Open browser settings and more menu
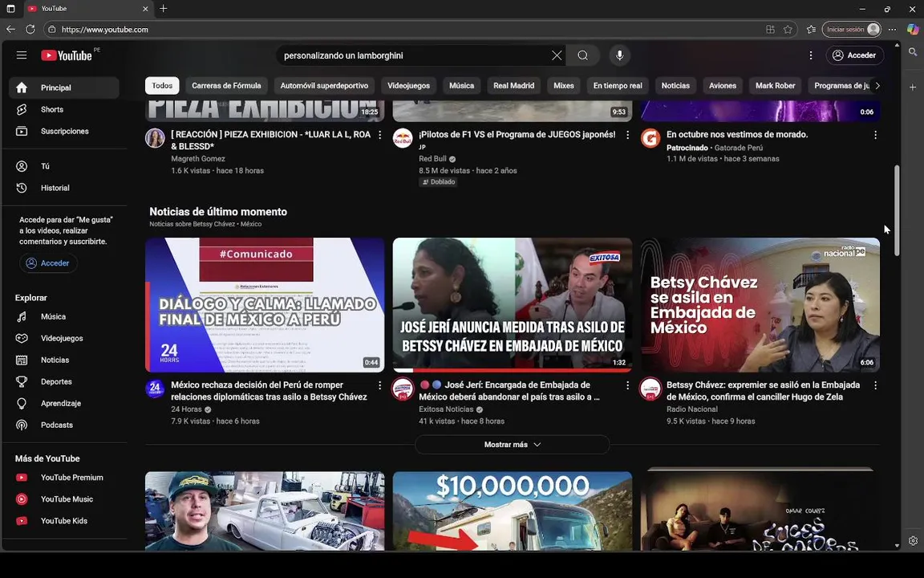The image size is (924, 578). [x=892, y=30]
